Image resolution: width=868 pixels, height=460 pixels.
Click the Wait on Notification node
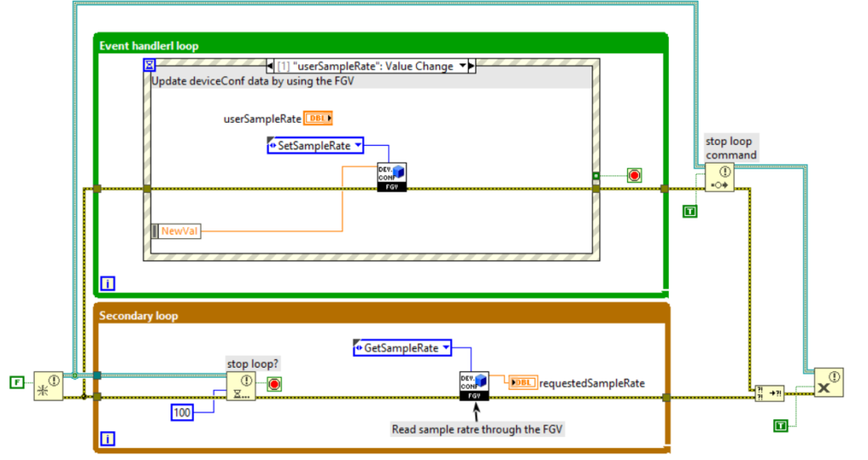[x=241, y=385]
